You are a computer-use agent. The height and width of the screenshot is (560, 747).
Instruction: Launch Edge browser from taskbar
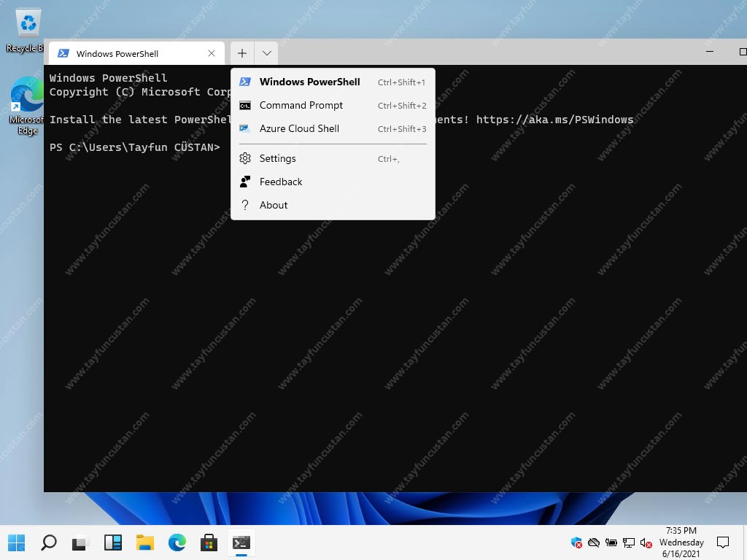[177, 542]
